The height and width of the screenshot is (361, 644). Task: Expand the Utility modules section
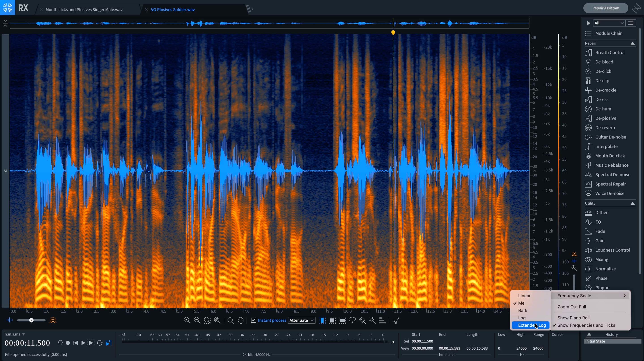(633, 203)
